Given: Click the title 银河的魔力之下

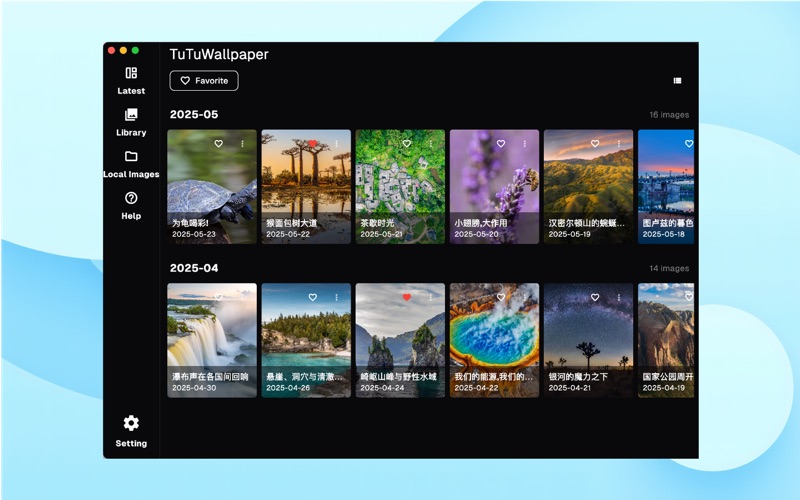Looking at the screenshot, I should pyautogui.click(x=578, y=377).
